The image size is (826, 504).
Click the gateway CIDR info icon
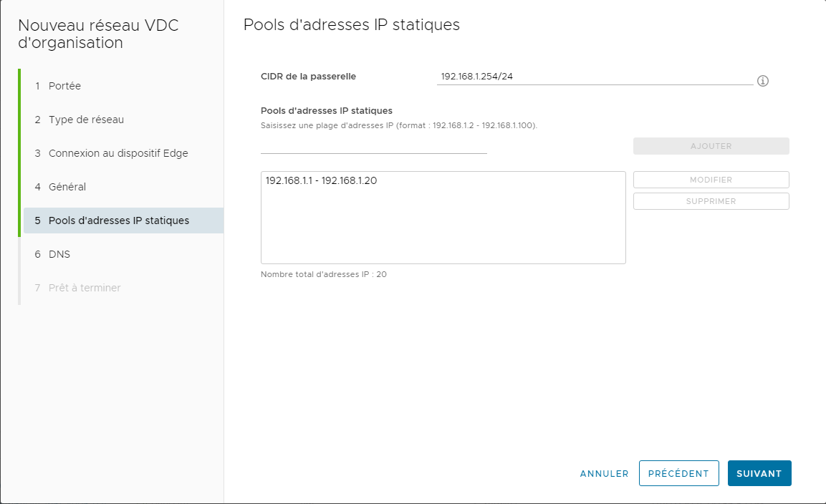click(762, 81)
